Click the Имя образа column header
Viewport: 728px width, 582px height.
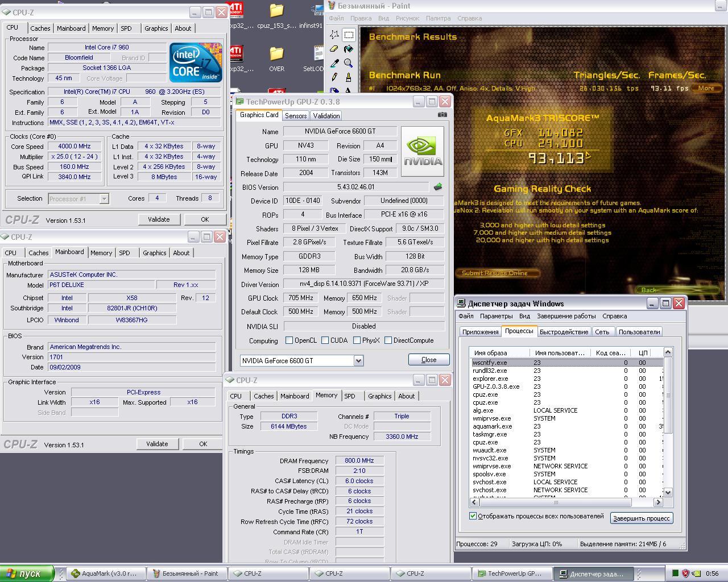[499, 353]
